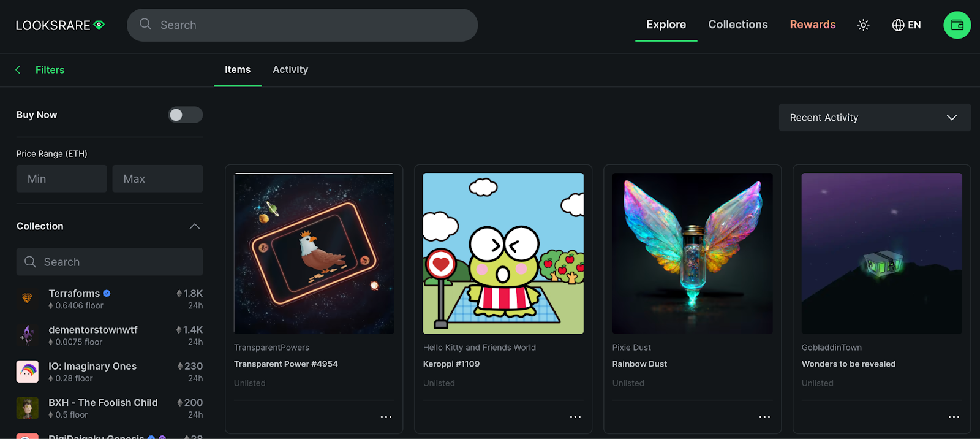Click the Price Range (ETH) label
This screenshot has height=439, width=980.
coord(52,154)
